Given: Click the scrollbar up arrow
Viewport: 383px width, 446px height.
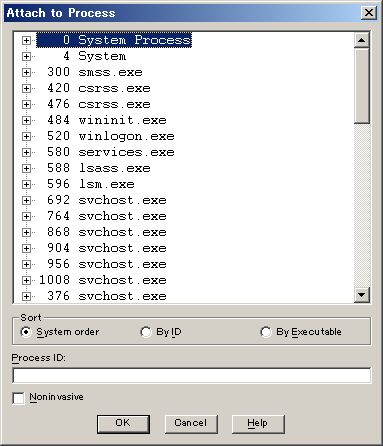Looking at the screenshot, I should pyautogui.click(x=362, y=40).
